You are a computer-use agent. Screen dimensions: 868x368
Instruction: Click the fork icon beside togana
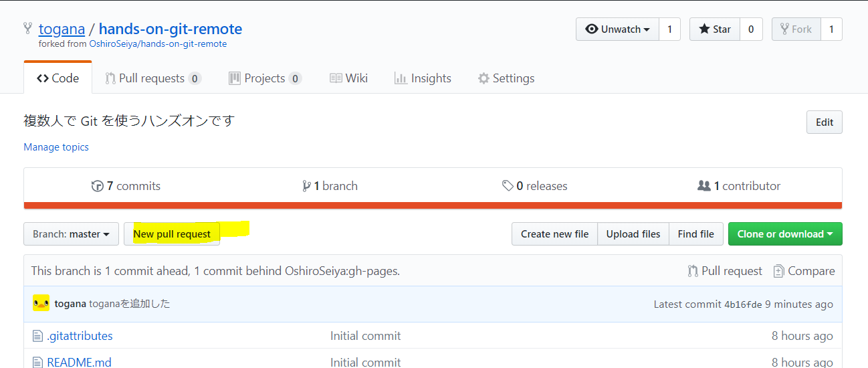coord(28,29)
